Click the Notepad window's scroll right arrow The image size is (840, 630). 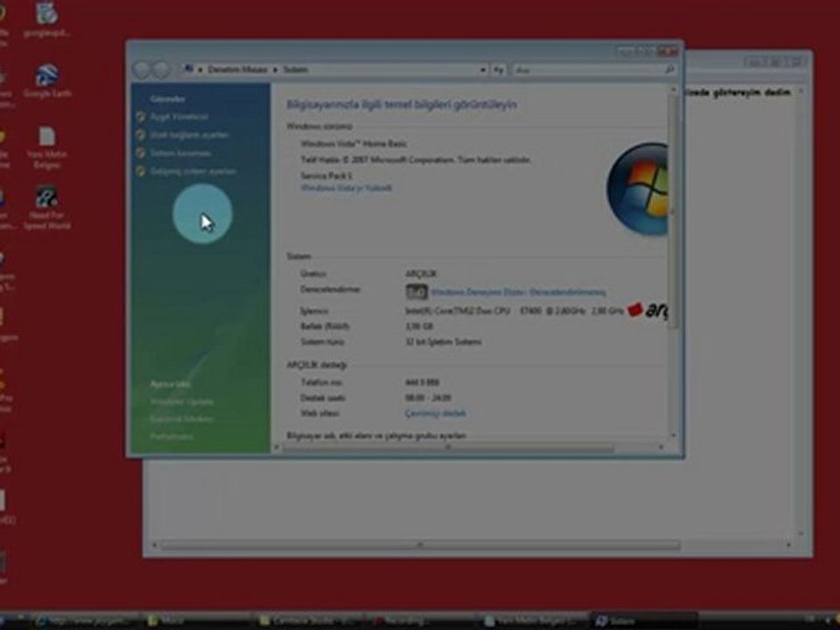pyautogui.click(x=788, y=545)
